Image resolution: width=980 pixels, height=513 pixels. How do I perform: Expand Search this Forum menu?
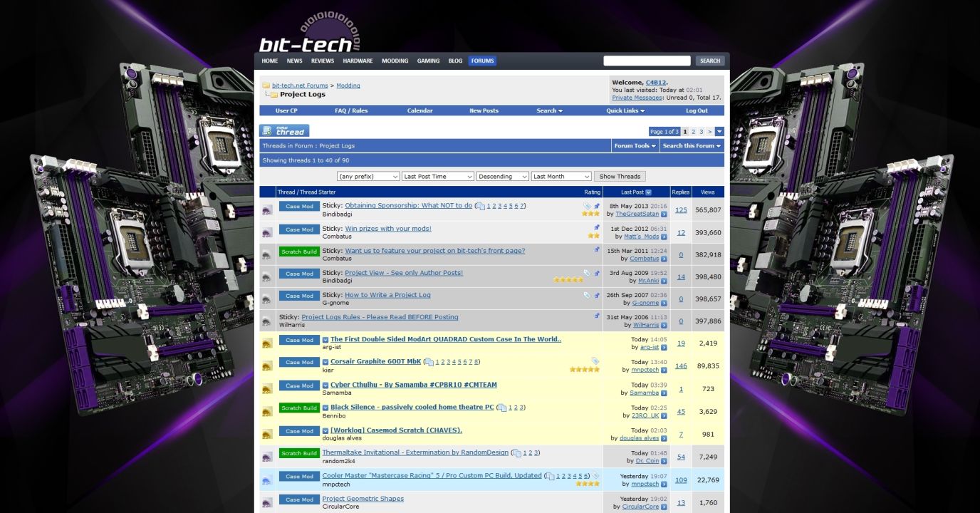692,145
